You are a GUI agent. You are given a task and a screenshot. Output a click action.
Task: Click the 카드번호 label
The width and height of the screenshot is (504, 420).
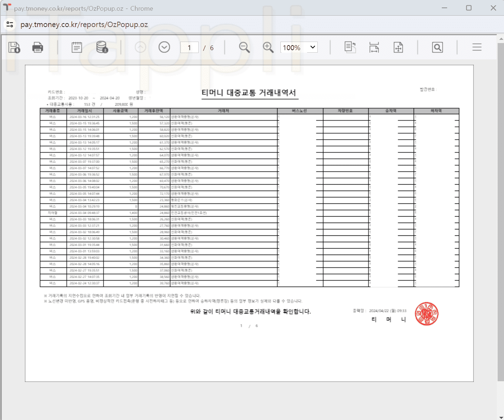click(57, 92)
